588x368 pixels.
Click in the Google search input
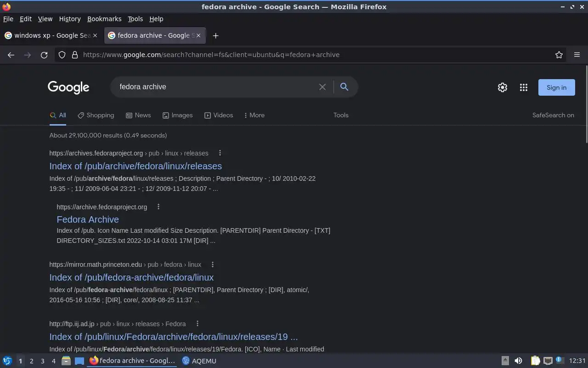click(216, 87)
